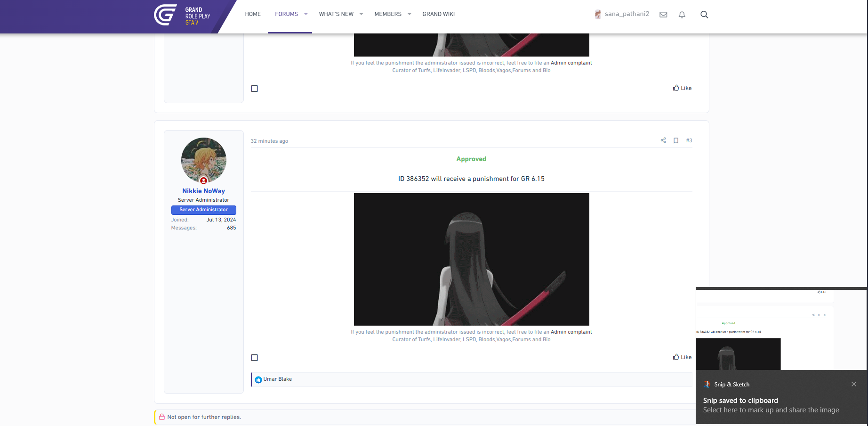Open the Forums nav item
The width and height of the screenshot is (868, 426).
(287, 14)
